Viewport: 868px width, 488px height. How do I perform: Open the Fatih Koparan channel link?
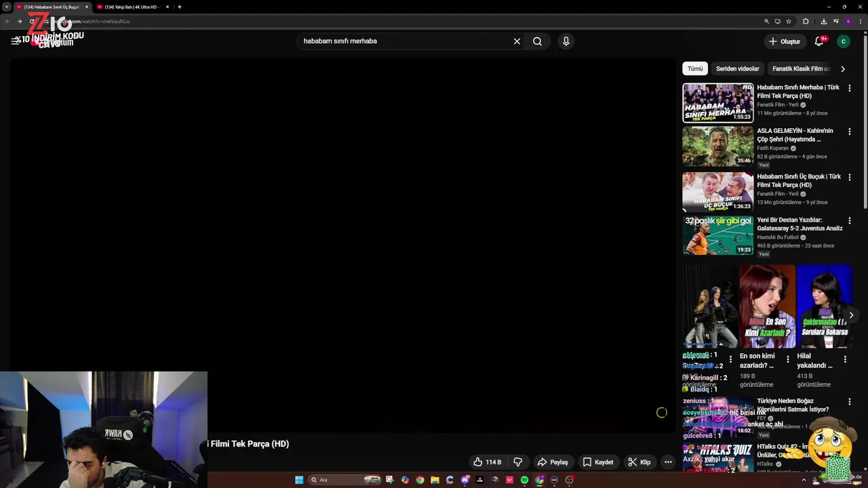point(772,148)
